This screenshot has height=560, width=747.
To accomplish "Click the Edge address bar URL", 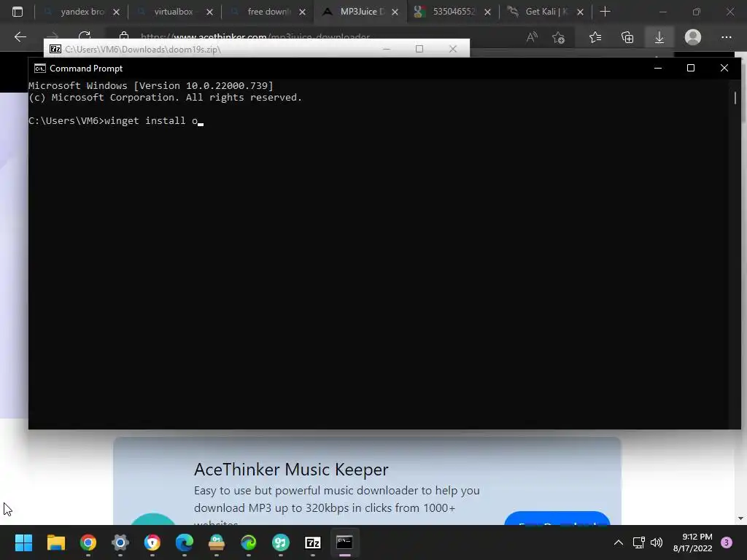I will [x=255, y=36].
